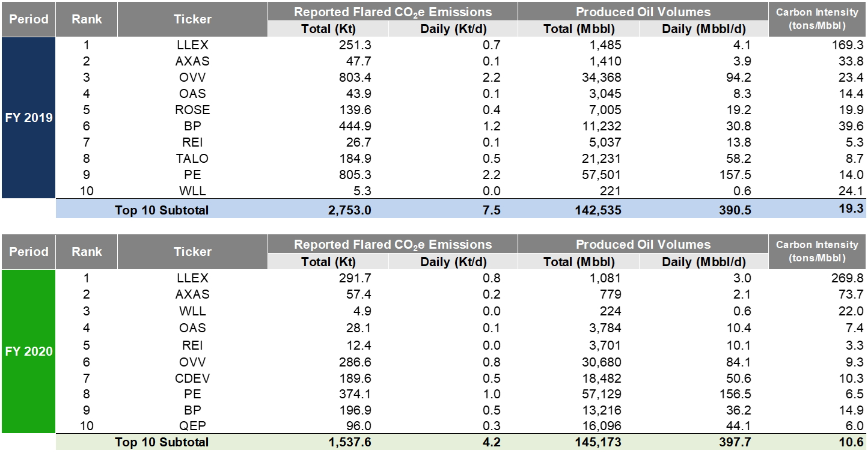Select carbon intensity value 169.3
This screenshot has width=868, height=453.
click(x=848, y=45)
